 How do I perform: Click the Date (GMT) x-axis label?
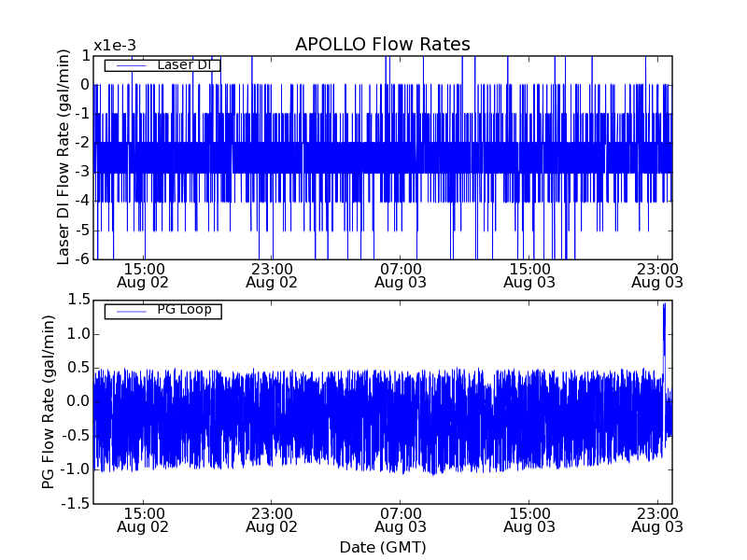point(382,546)
